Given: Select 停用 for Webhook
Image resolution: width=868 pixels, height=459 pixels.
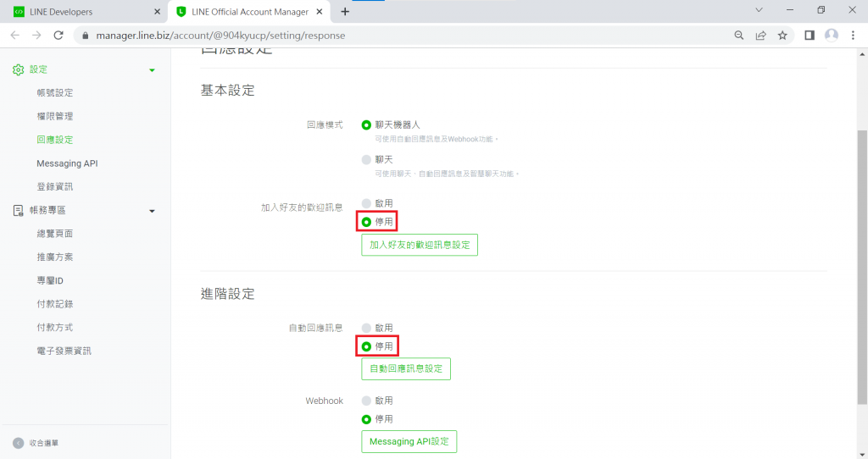Looking at the screenshot, I should pyautogui.click(x=366, y=419).
